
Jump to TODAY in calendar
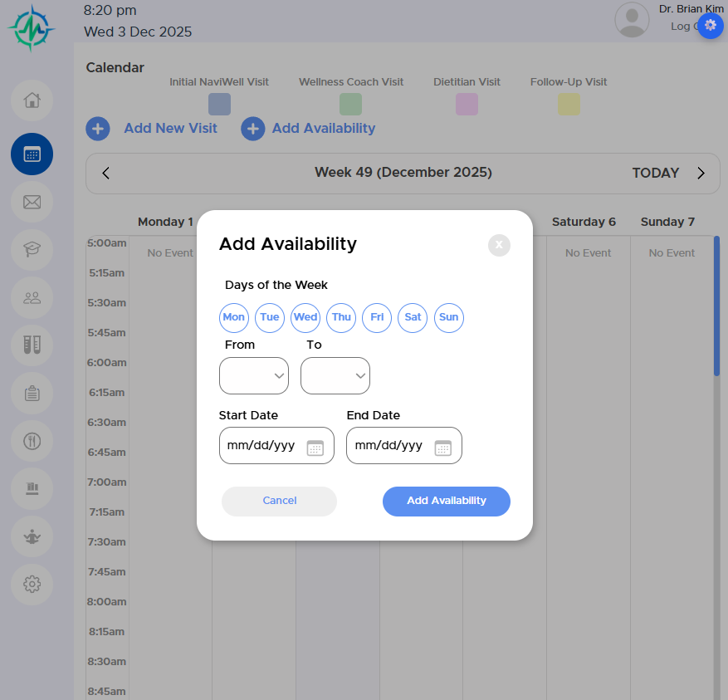pyautogui.click(x=655, y=174)
